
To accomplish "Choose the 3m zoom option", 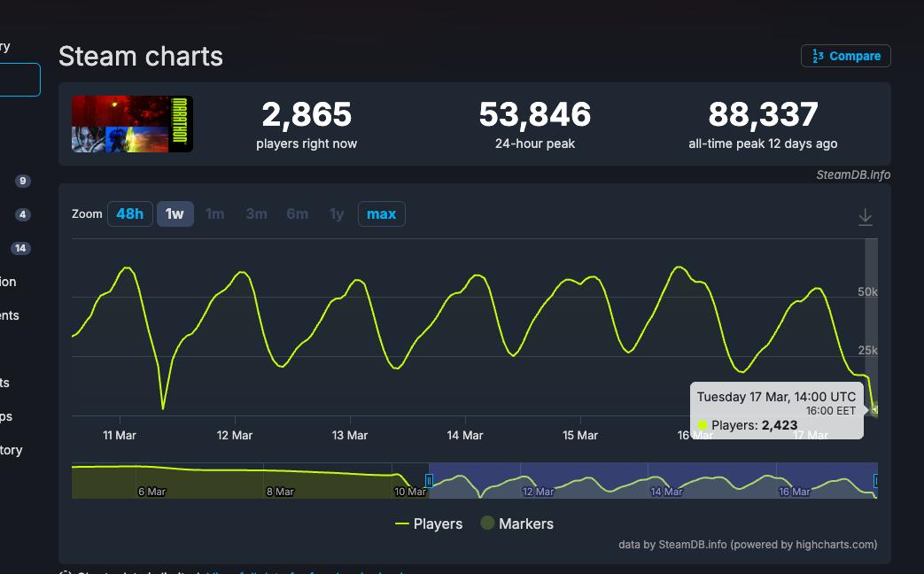I will (256, 213).
